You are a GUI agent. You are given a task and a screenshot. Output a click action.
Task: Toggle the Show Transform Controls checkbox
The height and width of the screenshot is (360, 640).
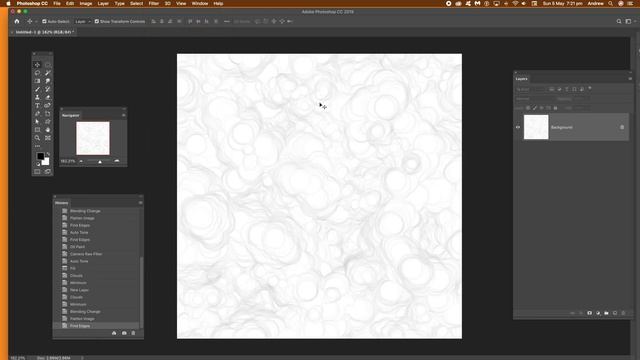(97, 21)
